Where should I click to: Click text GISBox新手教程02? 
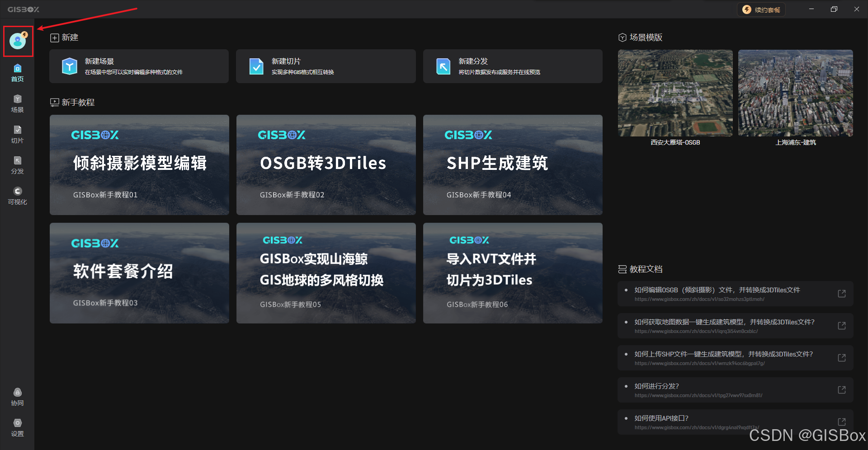(x=292, y=195)
